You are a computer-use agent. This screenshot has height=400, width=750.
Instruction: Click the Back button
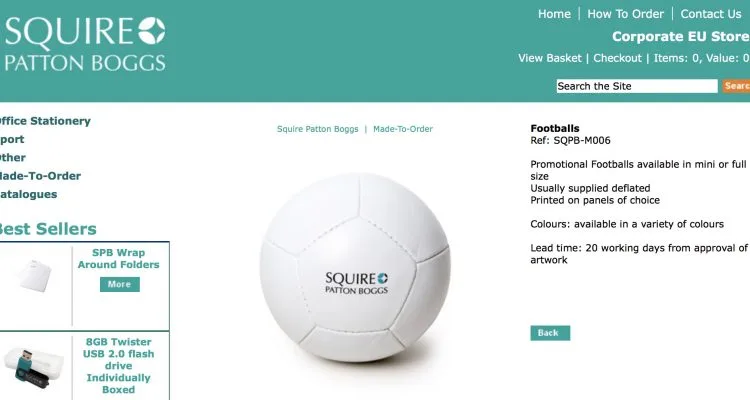(x=550, y=333)
